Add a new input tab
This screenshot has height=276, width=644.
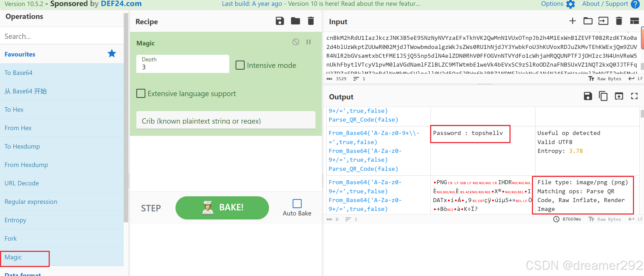click(572, 21)
